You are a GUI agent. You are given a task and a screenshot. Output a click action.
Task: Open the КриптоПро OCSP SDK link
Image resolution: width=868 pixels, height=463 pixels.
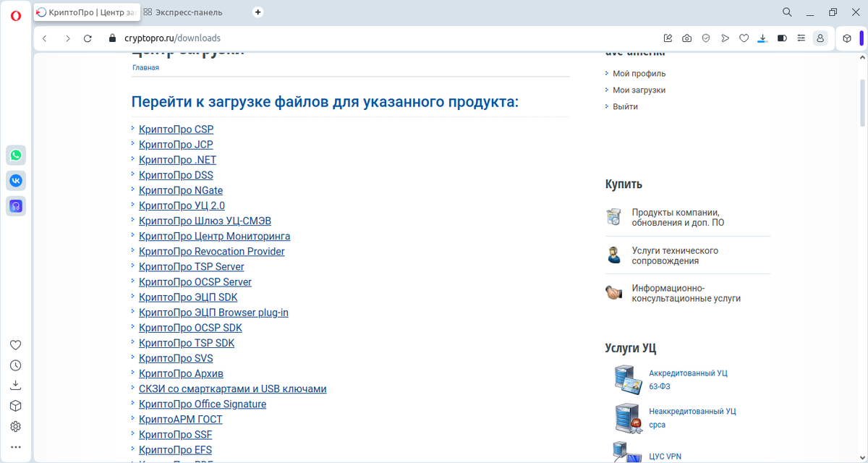pos(190,328)
